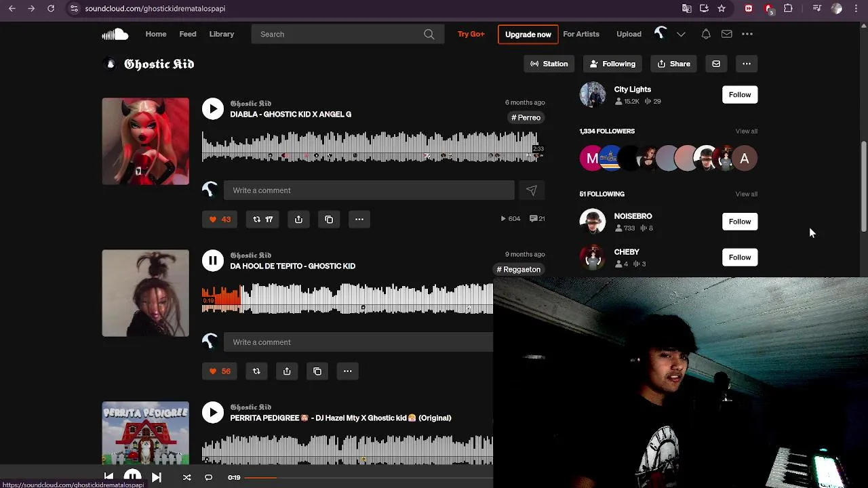Repost DA HOOL DE TEPITO track

click(256, 371)
